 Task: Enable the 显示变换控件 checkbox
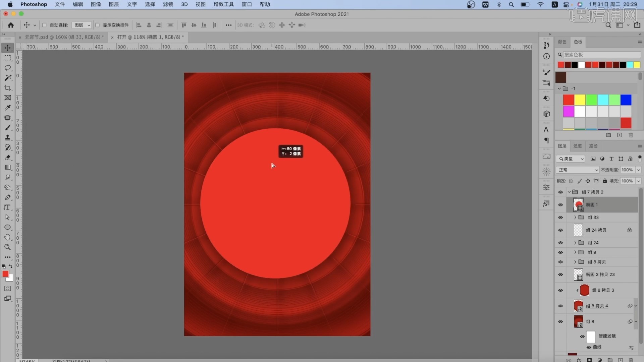click(x=98, y=25)
